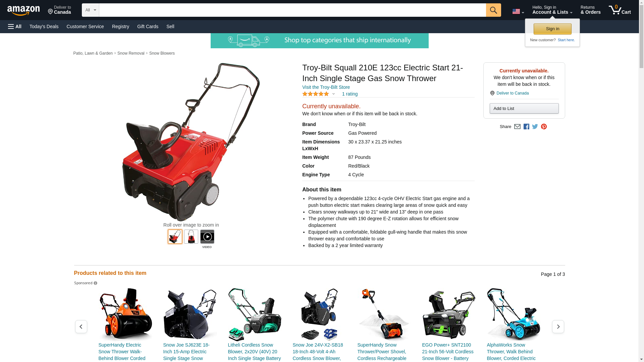The image size is (644, 362).
Task: Share product on Facebook
Action: pos(526,127)
